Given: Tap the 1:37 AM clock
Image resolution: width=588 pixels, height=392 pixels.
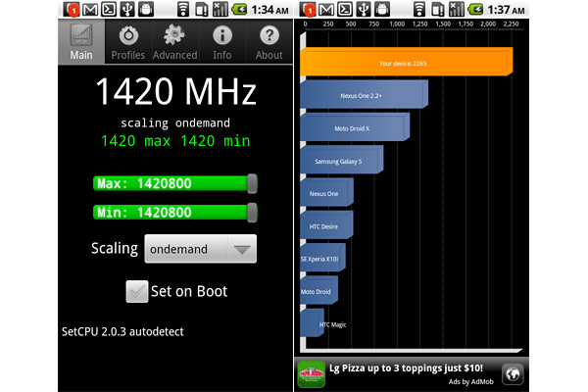Looking at the screenshot, I should (x=506, y=10).
